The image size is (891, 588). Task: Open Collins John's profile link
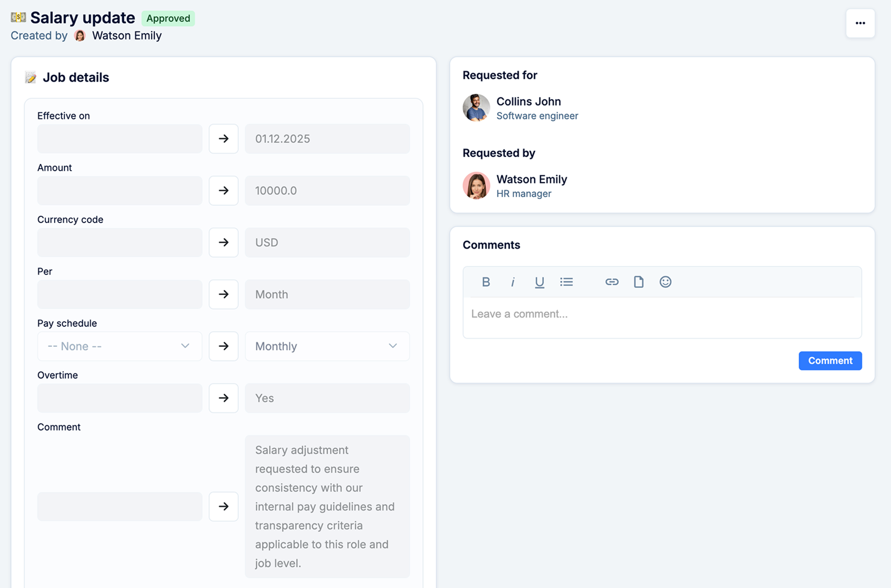pos(528,102)
